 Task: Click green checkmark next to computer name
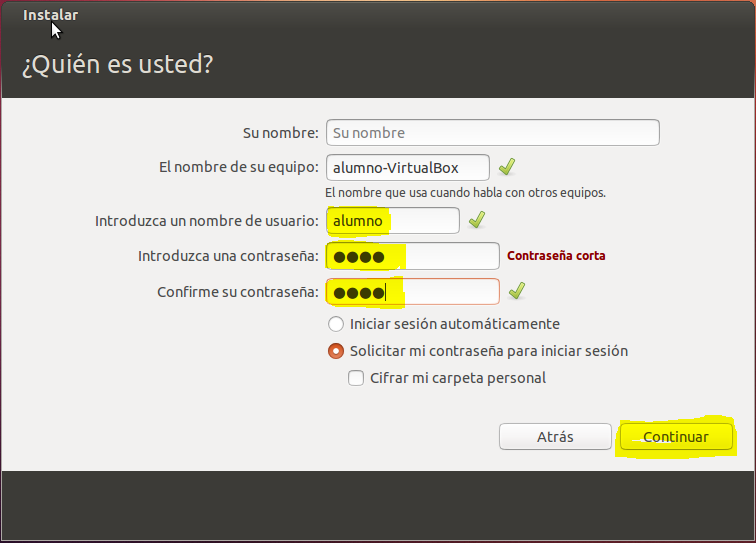click(507, 167)
